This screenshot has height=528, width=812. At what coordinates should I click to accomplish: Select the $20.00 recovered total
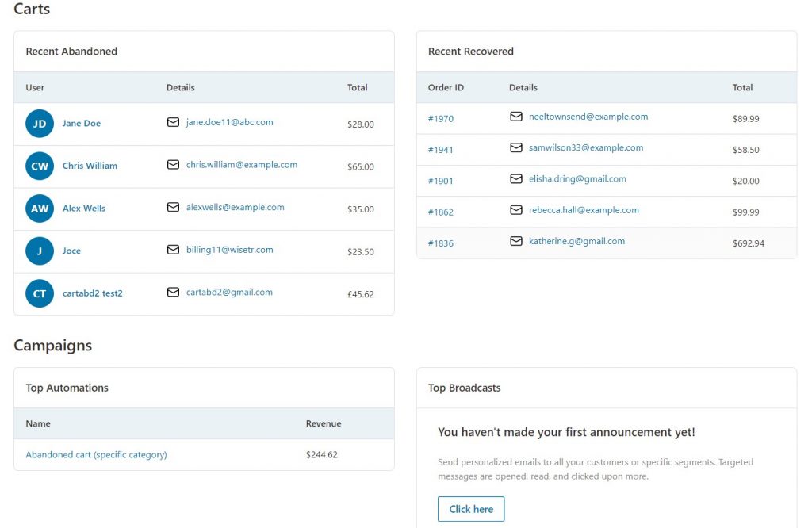(x=745, y=181)
